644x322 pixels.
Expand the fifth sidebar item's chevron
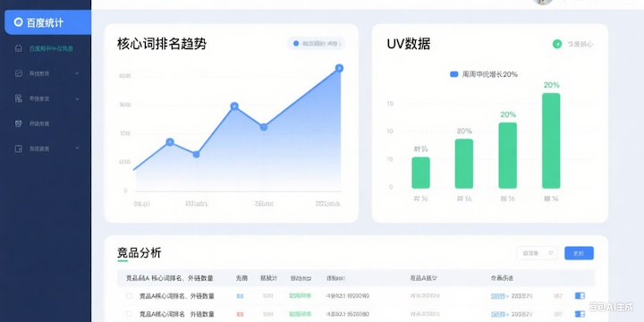tap(77, 148)
